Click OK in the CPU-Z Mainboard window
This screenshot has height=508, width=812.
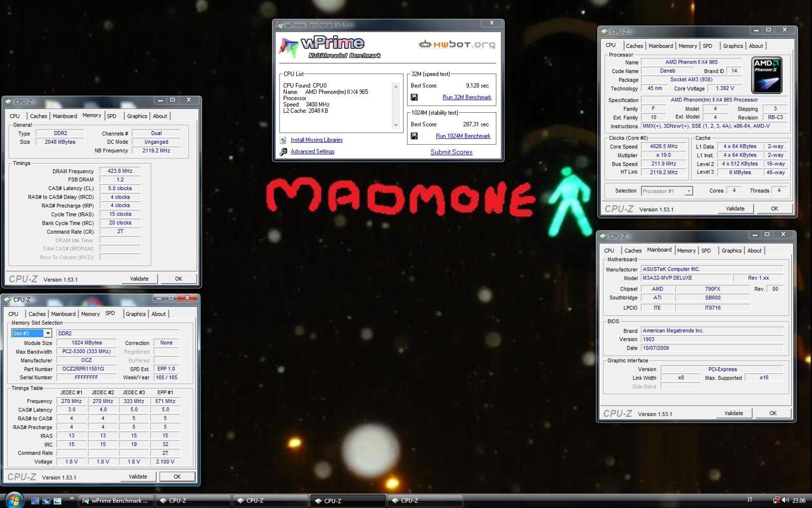(x=773, y=414)
